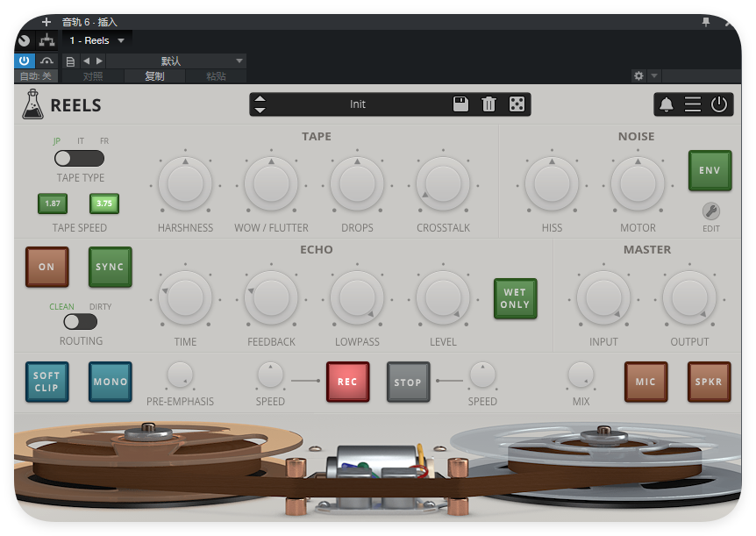Pin the plugin window with pin icon
Viewport: 756px width, 536px height.
pos(706,22)
